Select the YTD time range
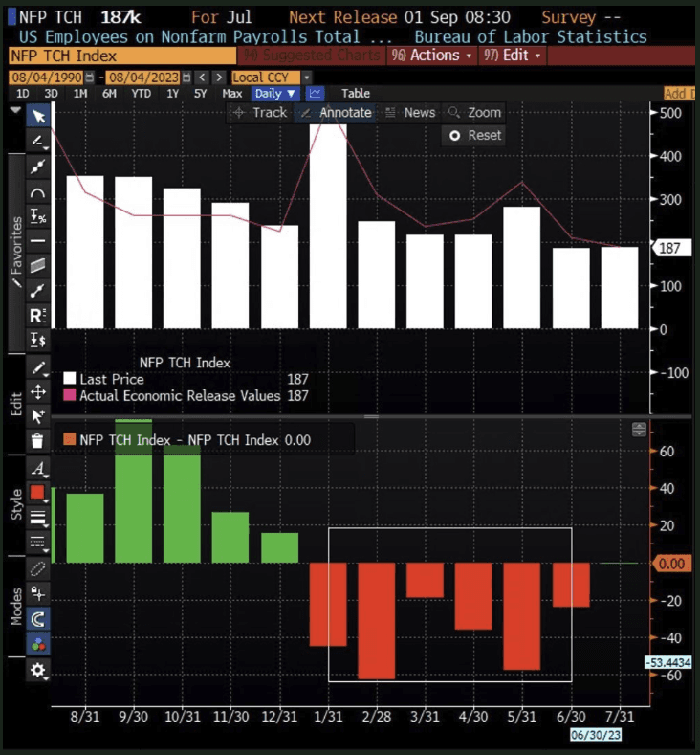Image resolution: width=700 pixels, height=755 pixels. click(x=141, y=94)
